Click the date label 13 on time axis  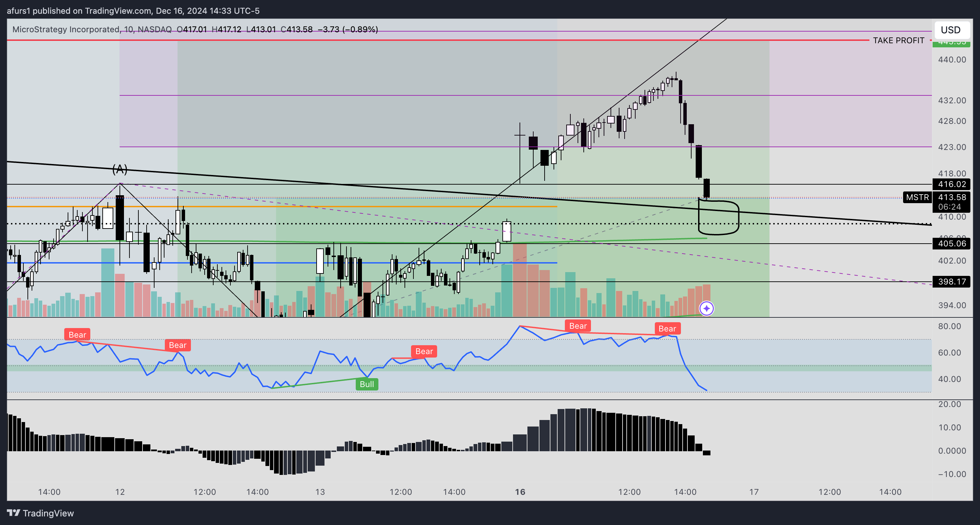pos(320,492)
